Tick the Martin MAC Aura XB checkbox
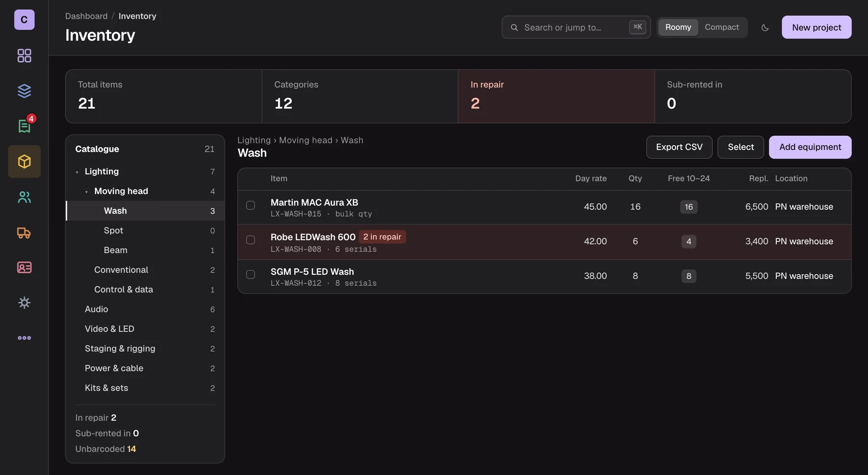868x475 pixels. [x=251, y=205]
